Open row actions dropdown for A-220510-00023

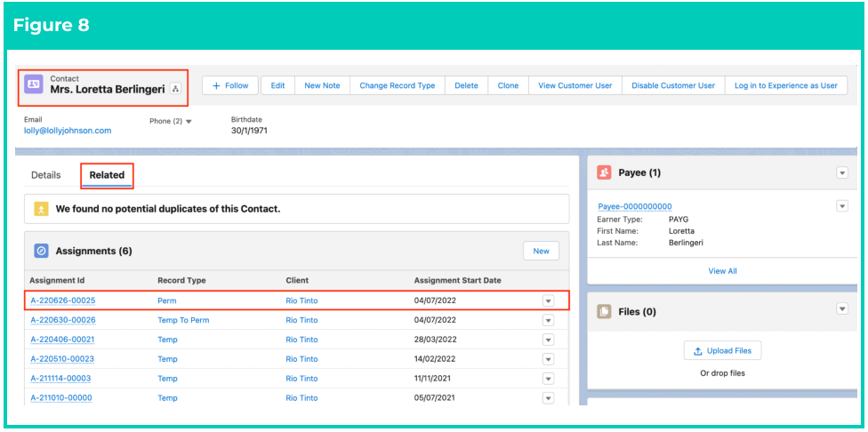tap(548, 359)
